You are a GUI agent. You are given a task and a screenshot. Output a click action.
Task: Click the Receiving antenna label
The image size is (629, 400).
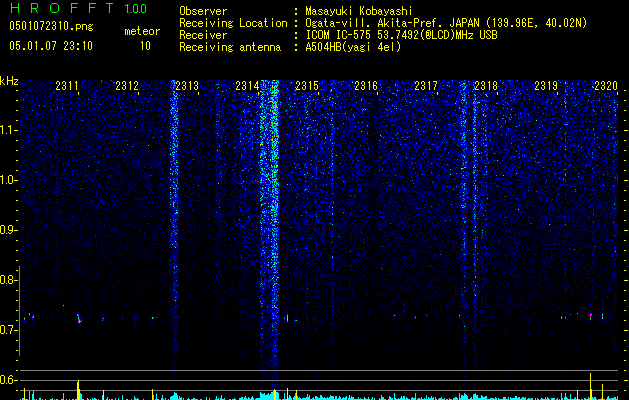(230, 47)
